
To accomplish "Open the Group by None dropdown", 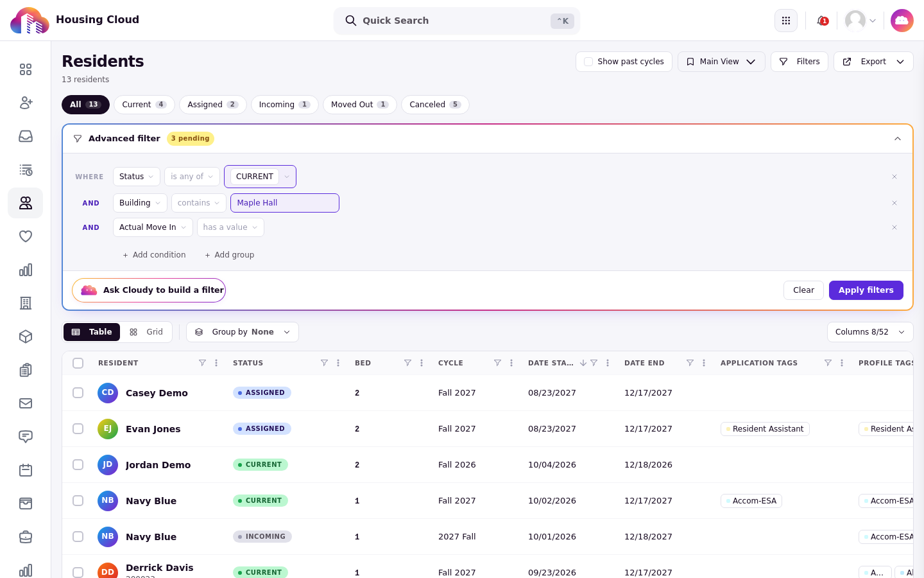I will click(243, 332).
